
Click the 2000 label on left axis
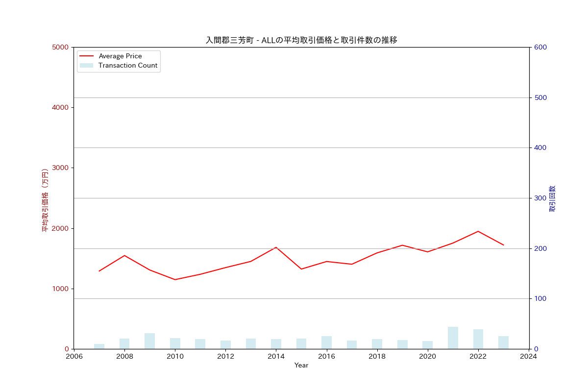60,228
